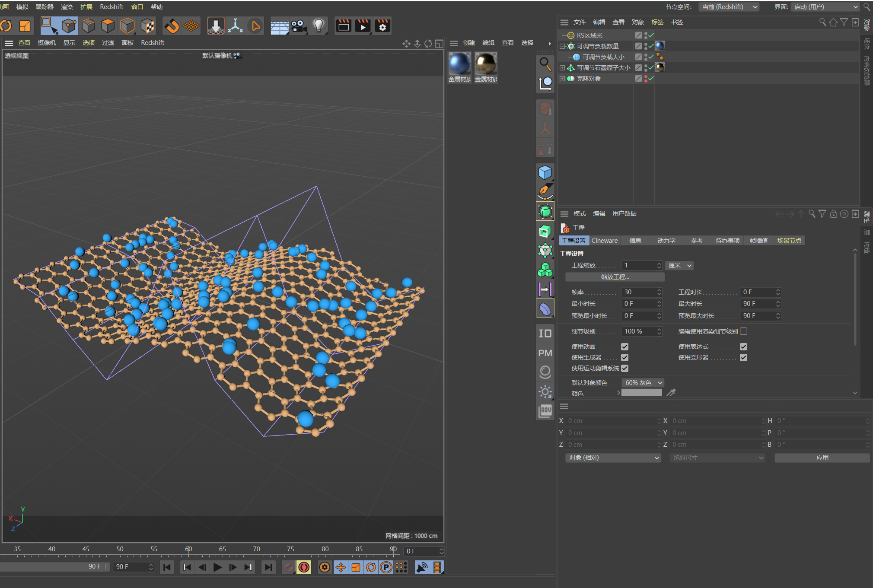The height and width of the screenshot is (588, 873).
Task: Toggle the parameter P keyframe icon
Action: pyautogui.click(x=386, y=567)
